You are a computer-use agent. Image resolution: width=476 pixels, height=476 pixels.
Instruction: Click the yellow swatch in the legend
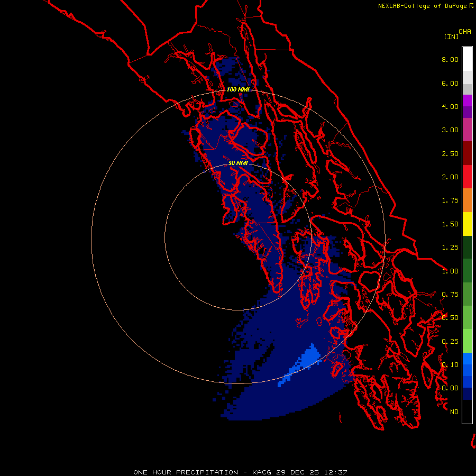point(467,224)
